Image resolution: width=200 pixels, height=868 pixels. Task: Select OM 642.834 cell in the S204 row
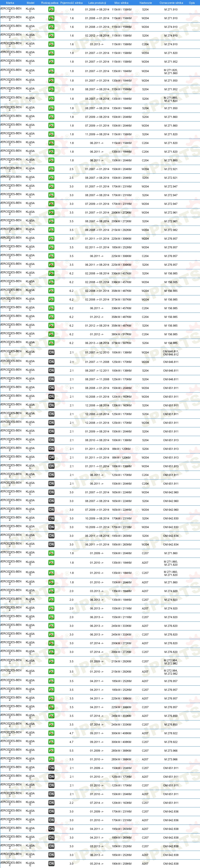pyautogui.click(x=171, y=536)
